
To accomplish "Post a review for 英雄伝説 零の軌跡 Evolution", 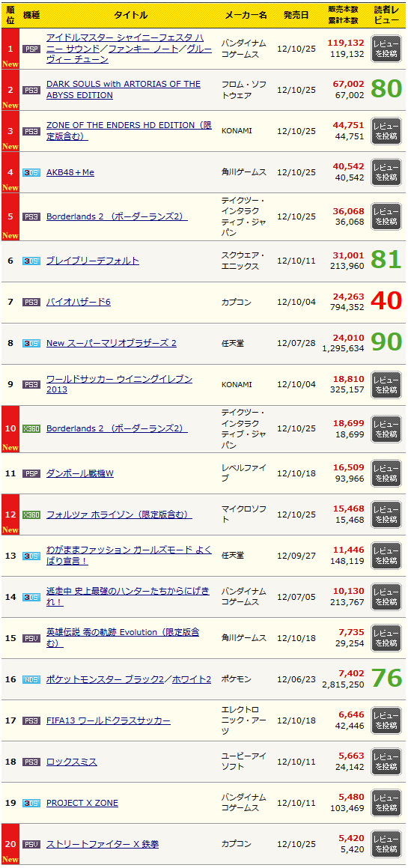I will pyautogui.click(x=386, y=638).
